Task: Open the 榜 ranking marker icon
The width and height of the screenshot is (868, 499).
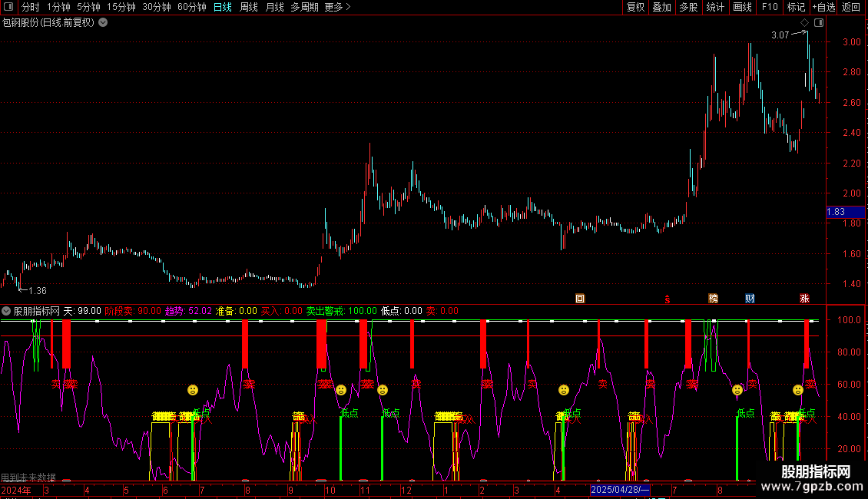Action: (x=714, y=298)
